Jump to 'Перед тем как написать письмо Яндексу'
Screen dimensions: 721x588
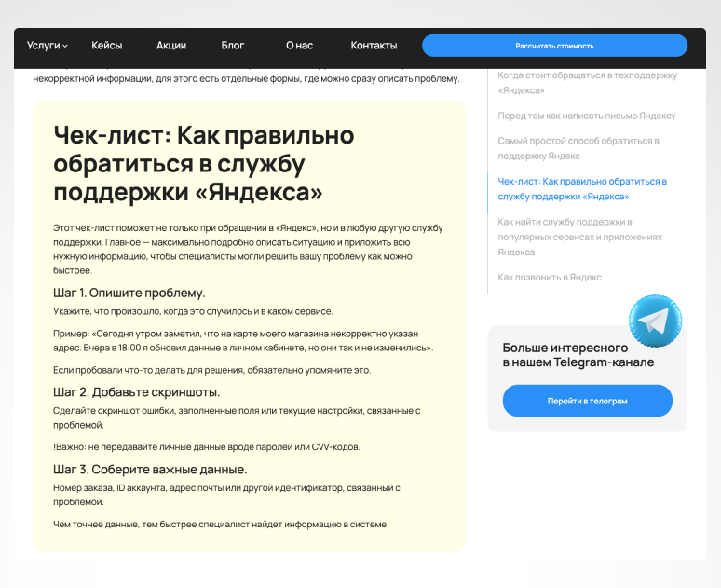[x=586, y=116]
